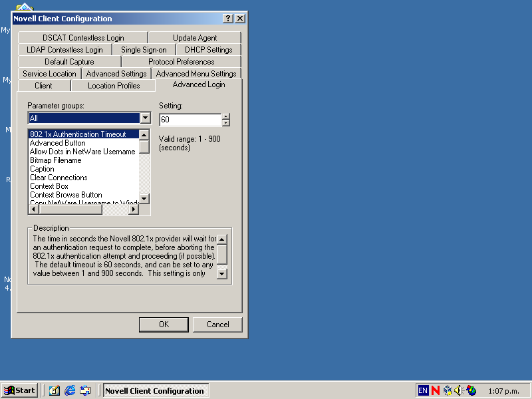Click the EN language indicator in tray
The image size is (532, 399).
[423, 390]
